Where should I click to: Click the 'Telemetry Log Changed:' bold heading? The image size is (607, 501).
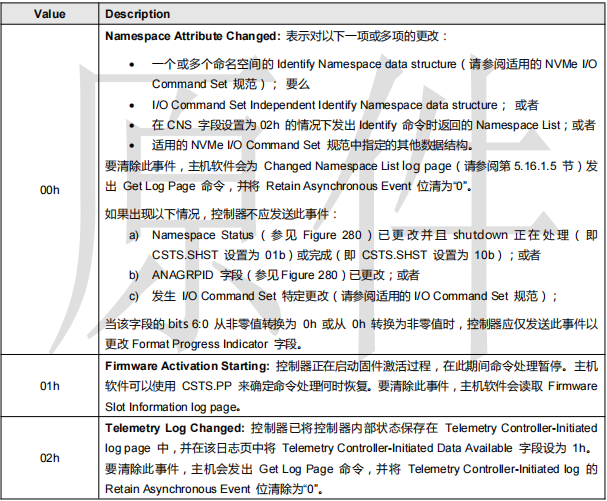(x=175, y=428)
